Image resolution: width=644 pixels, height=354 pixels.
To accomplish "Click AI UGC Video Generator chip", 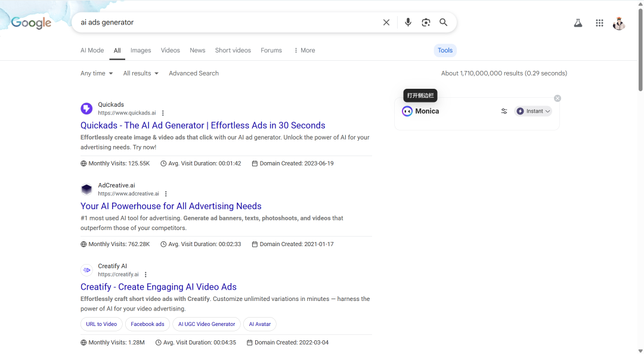I will [206, 324].
